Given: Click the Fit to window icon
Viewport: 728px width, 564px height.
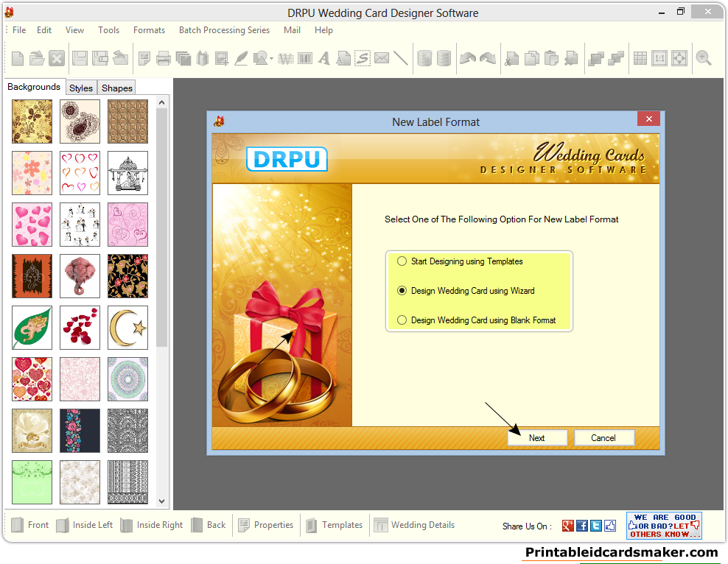Looking at the screenshot, I should point(679,58).
